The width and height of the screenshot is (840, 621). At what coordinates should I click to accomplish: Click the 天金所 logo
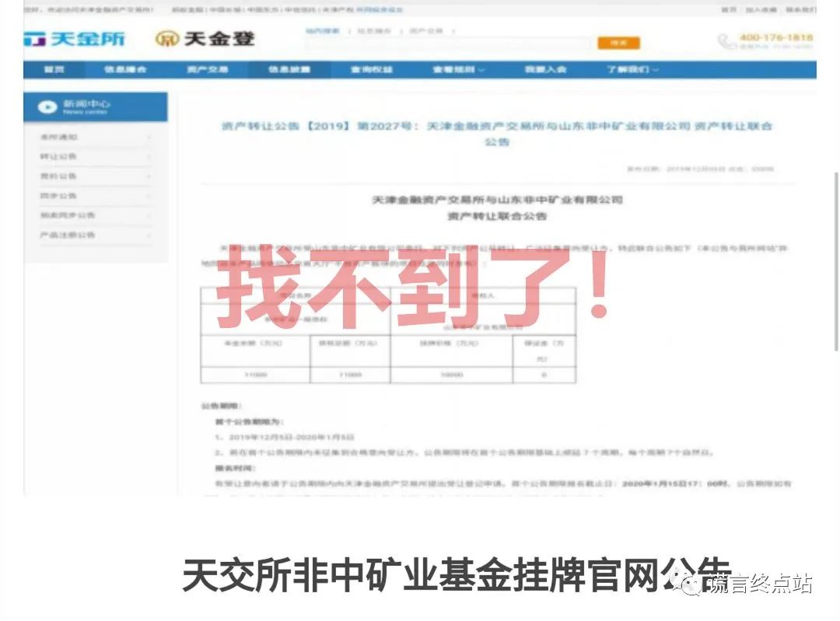[x=74, y=39]
